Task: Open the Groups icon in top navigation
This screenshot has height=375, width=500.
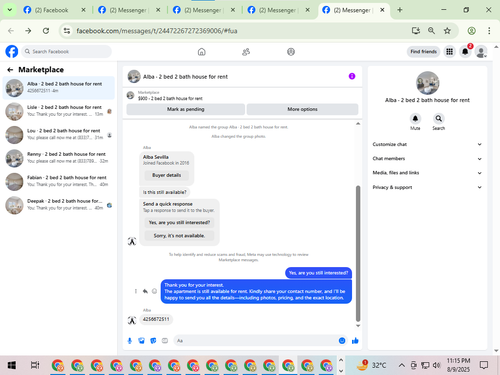Action: click(x=291, y=52)
